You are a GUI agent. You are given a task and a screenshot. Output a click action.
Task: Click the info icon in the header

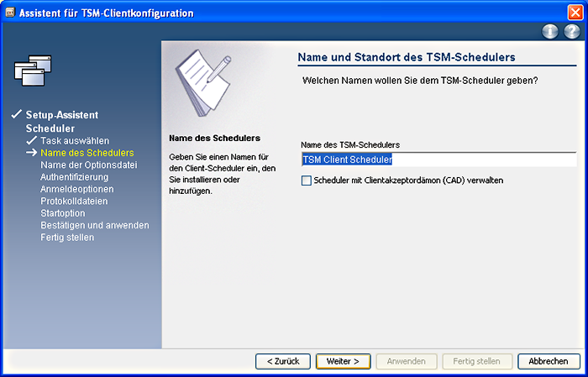(551, 31)
